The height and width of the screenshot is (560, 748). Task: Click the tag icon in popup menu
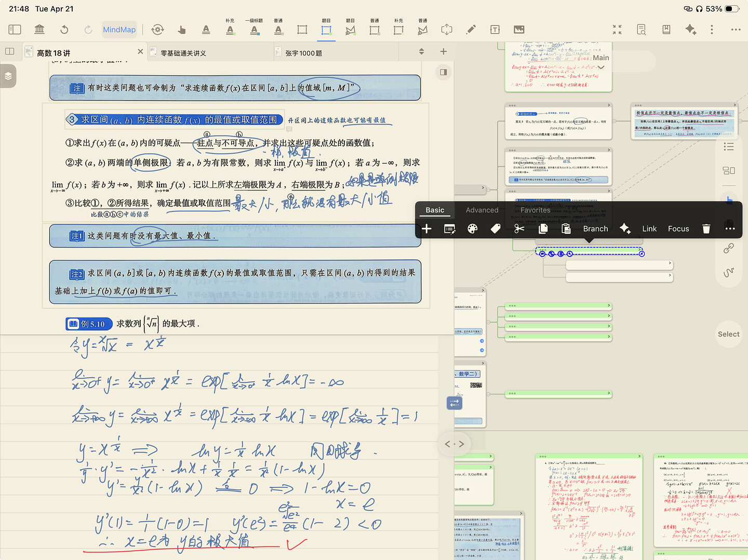coord(496,229)
